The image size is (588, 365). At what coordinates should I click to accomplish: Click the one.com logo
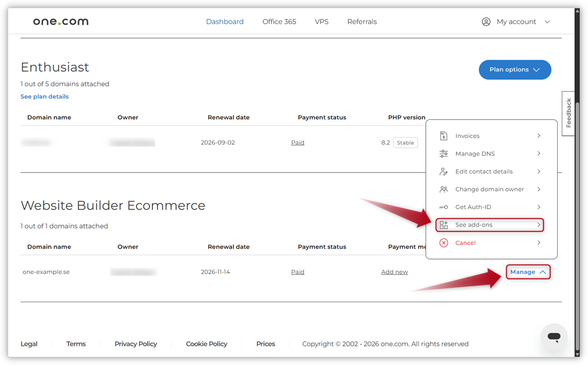pos(60,21)
